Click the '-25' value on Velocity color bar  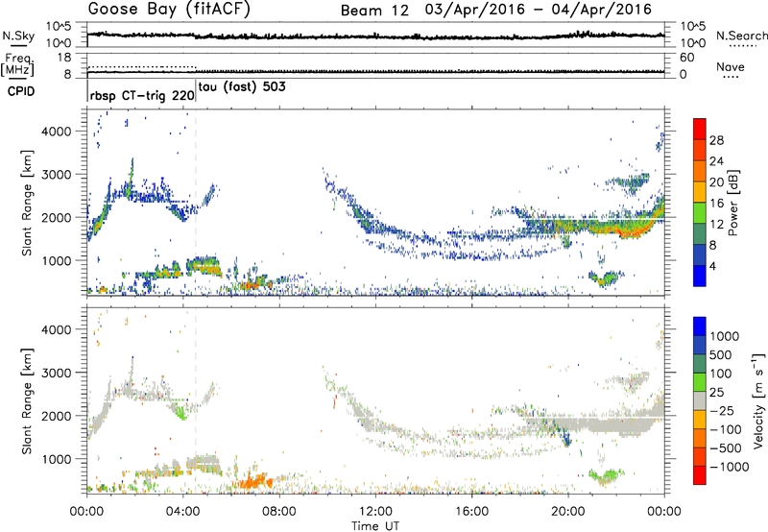pos(721,410)
